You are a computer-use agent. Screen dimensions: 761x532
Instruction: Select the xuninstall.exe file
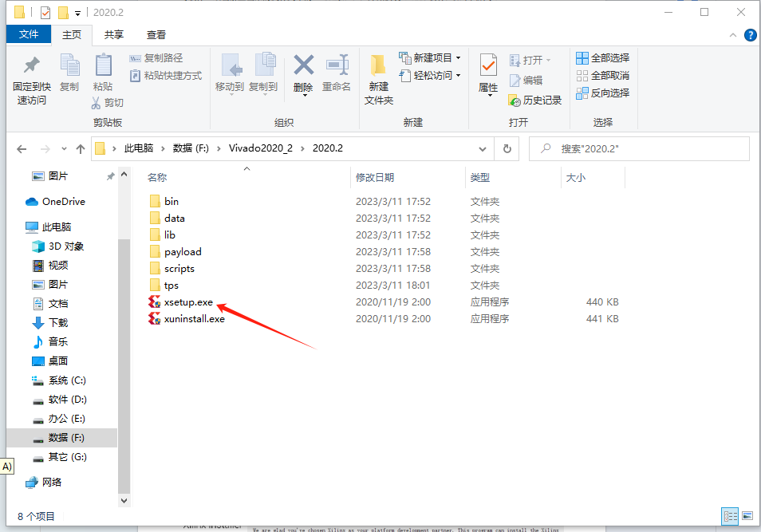[194, 319]
